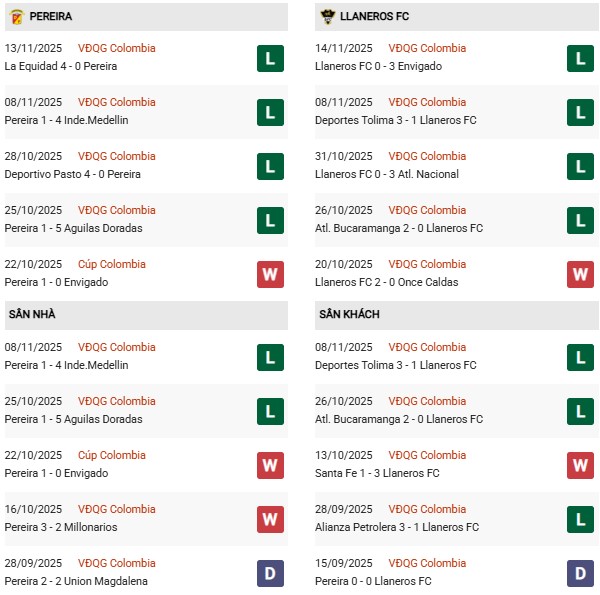Select the SÂN NHÀ section header

(x=32, y=314)
